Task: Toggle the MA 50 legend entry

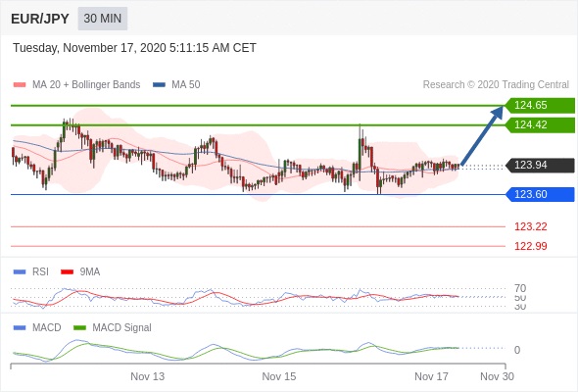Action: tap(176, 85)
